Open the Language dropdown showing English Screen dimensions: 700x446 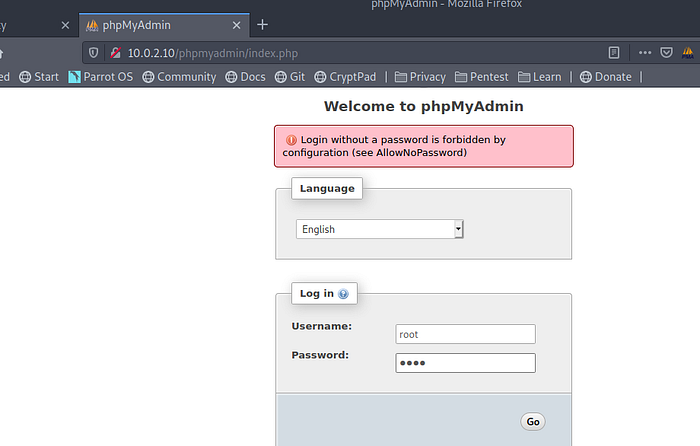380,229
